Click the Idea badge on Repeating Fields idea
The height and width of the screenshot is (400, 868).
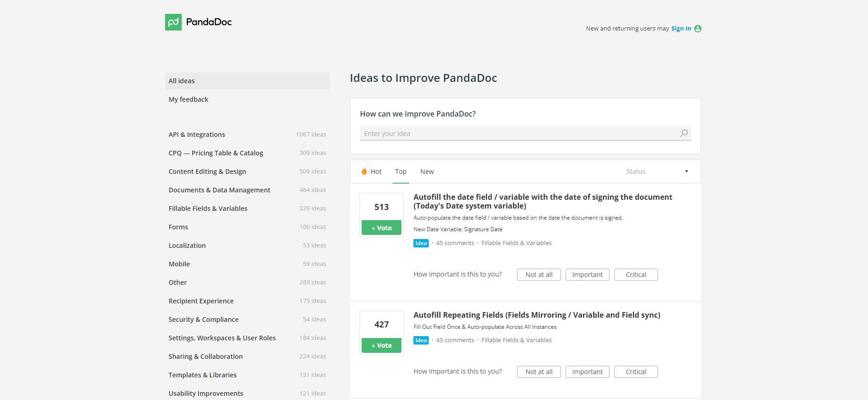(x=421, y=340)
